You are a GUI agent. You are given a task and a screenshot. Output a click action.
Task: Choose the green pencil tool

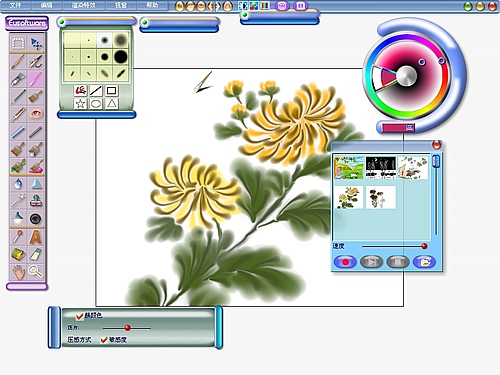18,96
